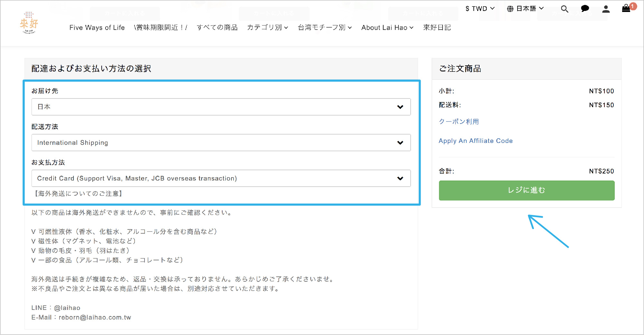Click the Lai Hao store logo

point(29,23)
